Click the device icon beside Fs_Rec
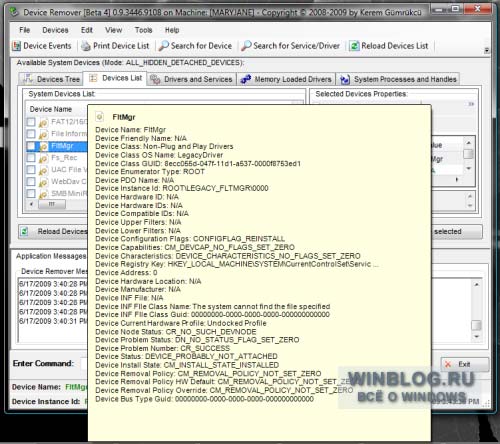The width and height of the screenshot is (500, 444). (x=43, y=158)
